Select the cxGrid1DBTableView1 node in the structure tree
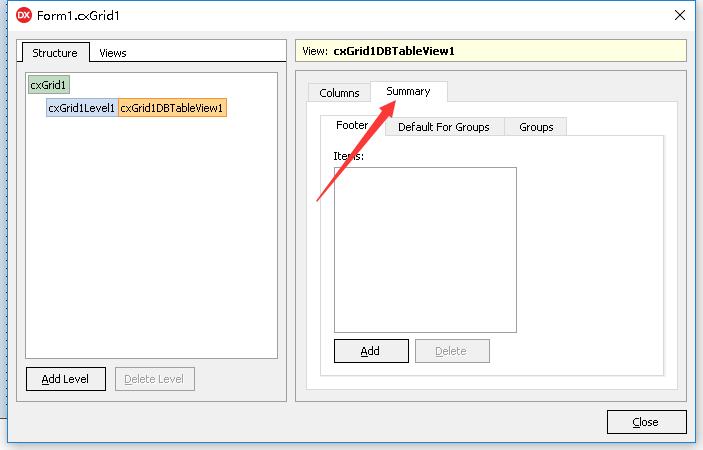Image resolution: width=703 pixels, height=450 pixels. (x=172, y=108)
